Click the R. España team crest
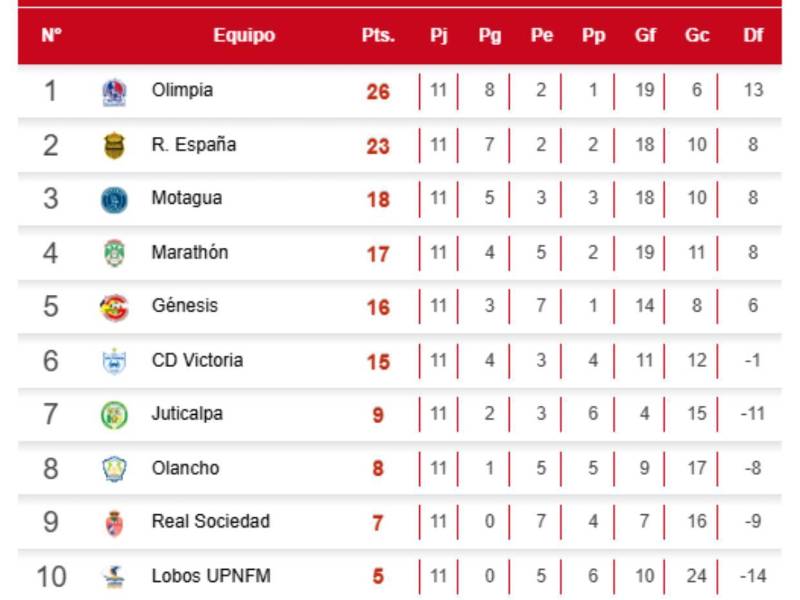Image resolution: width=800 pixels, height=600 pixels. click(114, 146)
